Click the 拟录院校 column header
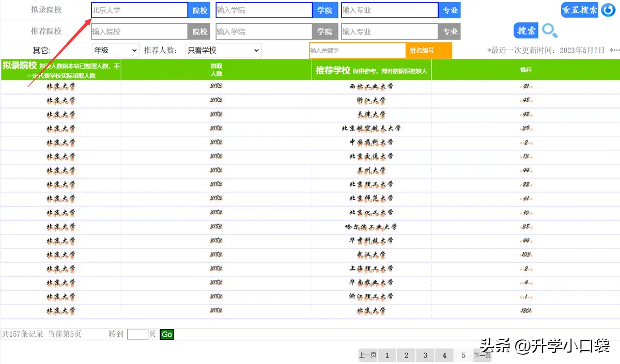The width and height of the screenshot is (620, 364). pos(61,70)
